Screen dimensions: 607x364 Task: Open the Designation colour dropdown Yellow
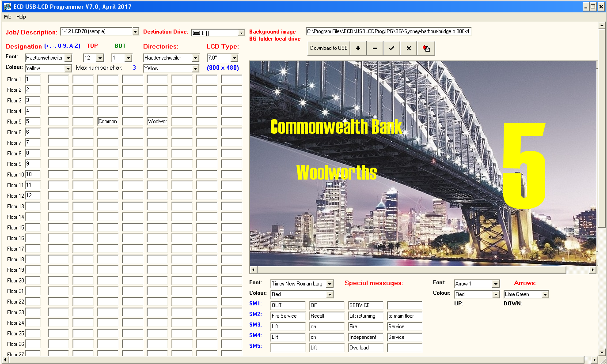(x=68, y=68)
